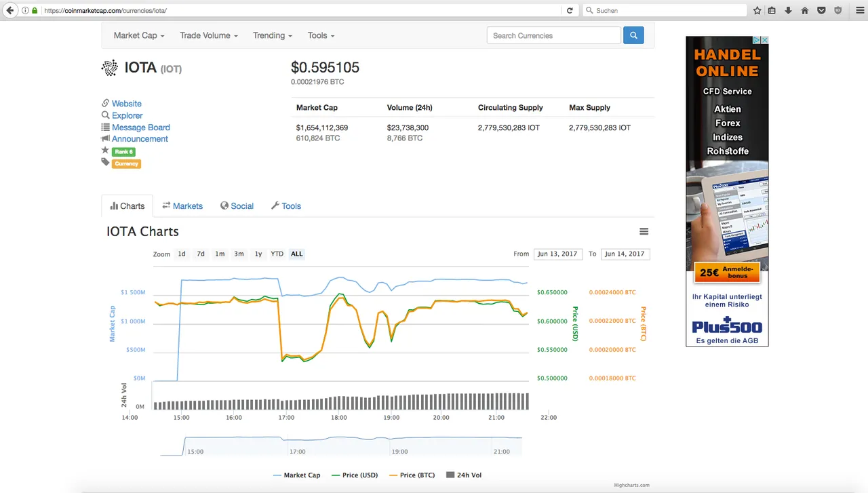Close the ad with the X icon

[x=765, y=40]
